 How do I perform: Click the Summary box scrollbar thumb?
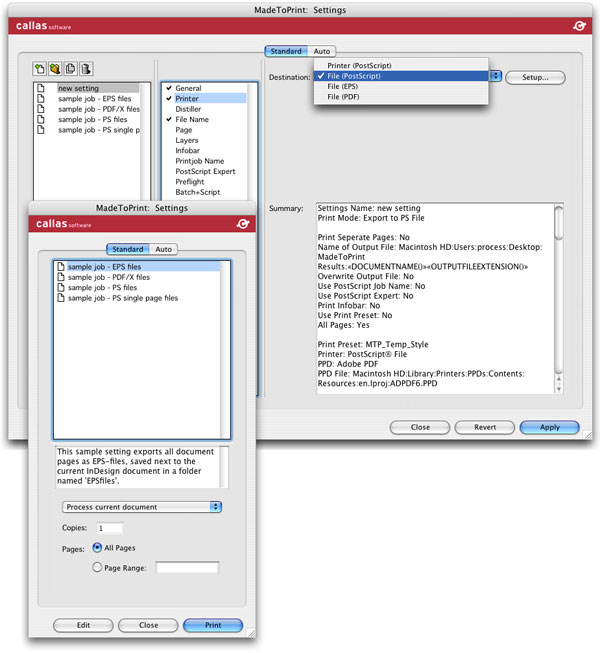point(559,223)
